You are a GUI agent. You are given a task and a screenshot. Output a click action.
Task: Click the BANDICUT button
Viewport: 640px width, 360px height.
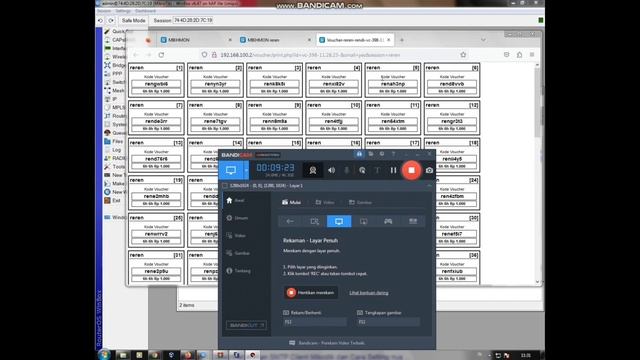(247, 325)
